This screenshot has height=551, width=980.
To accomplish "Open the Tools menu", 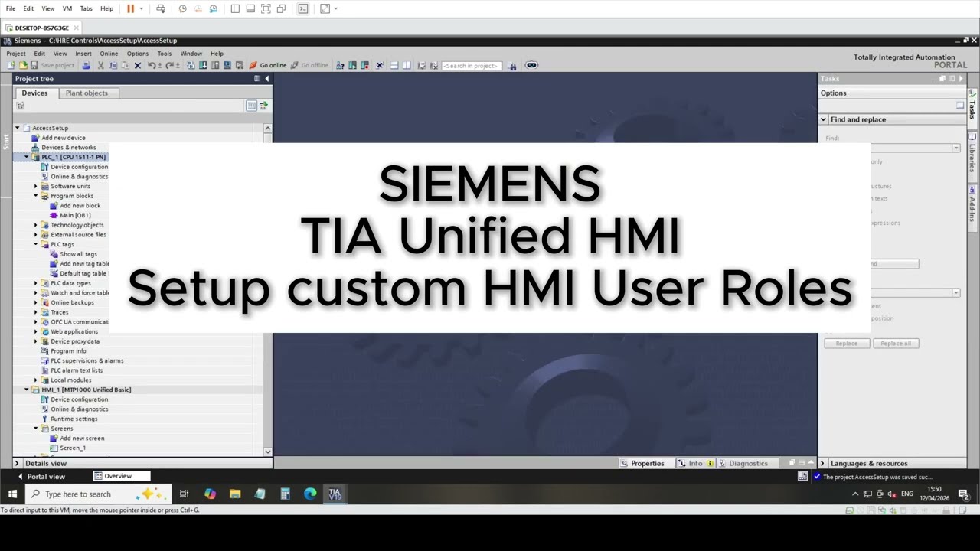I will click(x=165, y=54).
